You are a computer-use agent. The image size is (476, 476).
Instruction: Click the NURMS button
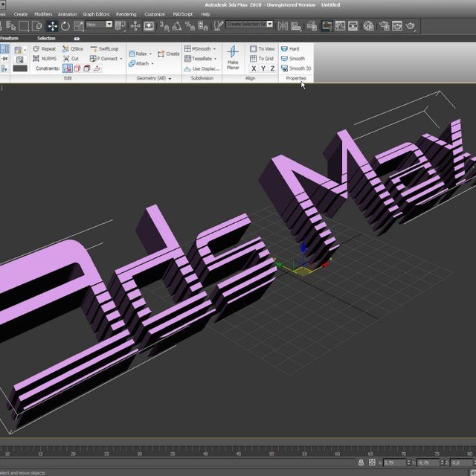click(45, 59)
